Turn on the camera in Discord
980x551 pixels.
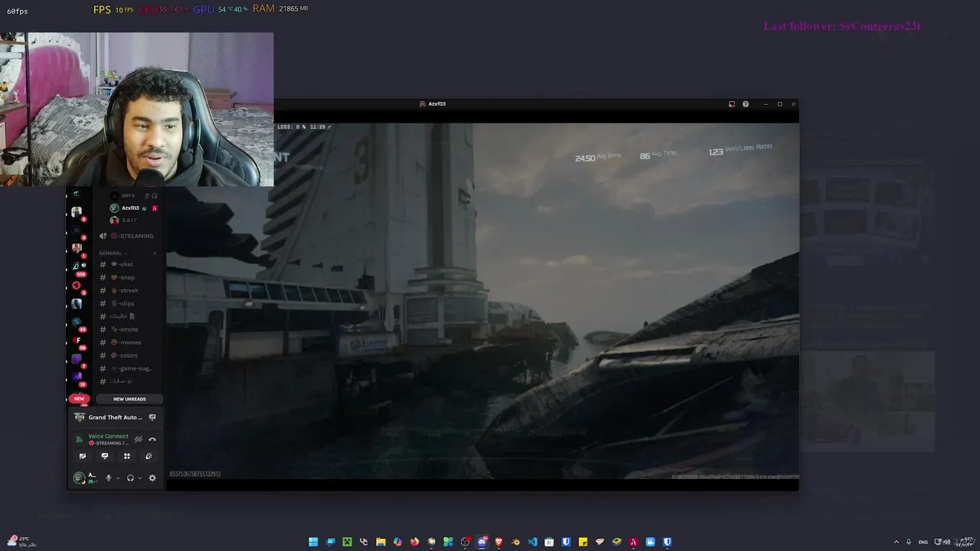click(83, 456)
